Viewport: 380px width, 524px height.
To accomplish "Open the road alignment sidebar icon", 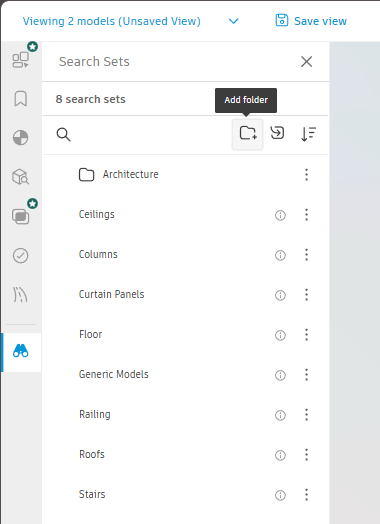I will (x=21, y=295).
